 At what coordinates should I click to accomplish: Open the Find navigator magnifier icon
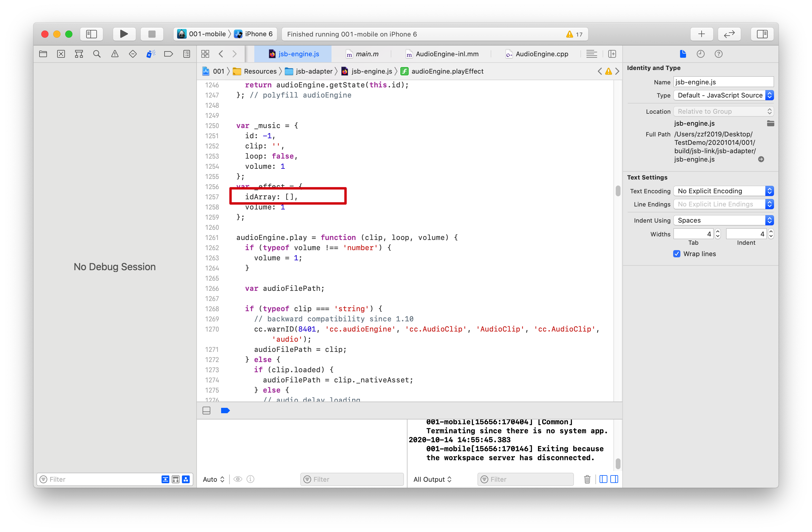tap(97, 54)
